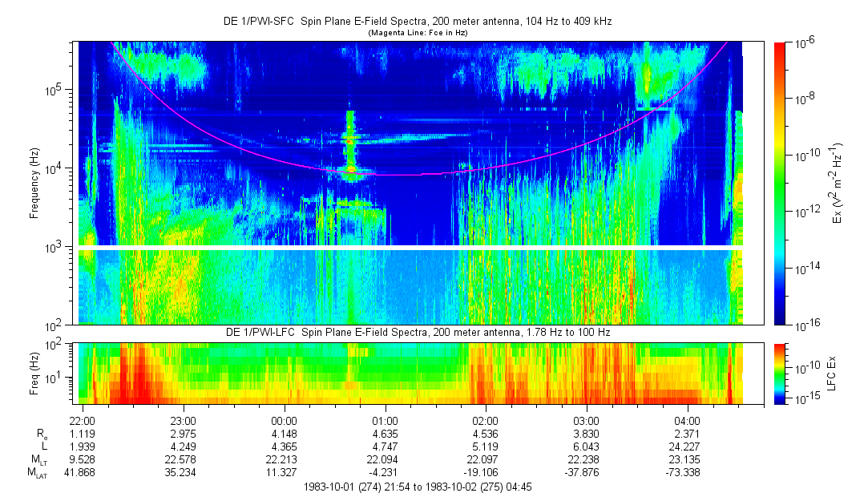Click the 'Frequency (Hz)' axis label
Viewport: 868px width, 497px height.
point(34,184)
